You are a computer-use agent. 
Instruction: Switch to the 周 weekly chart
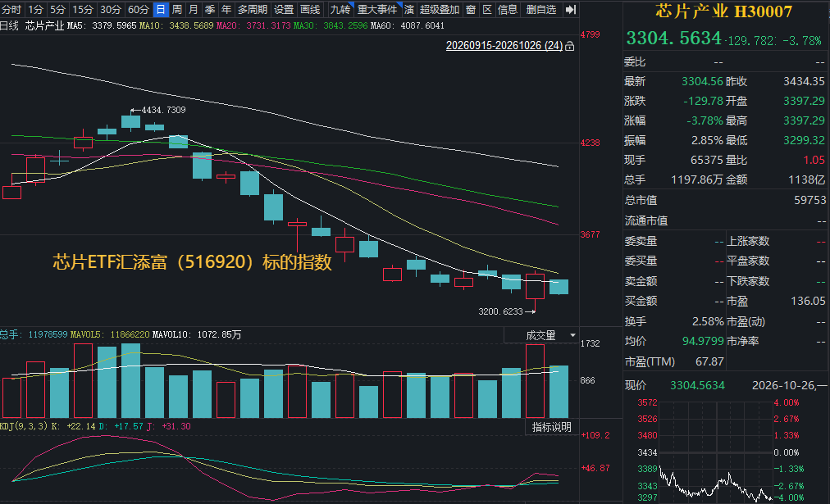[177, 10]
